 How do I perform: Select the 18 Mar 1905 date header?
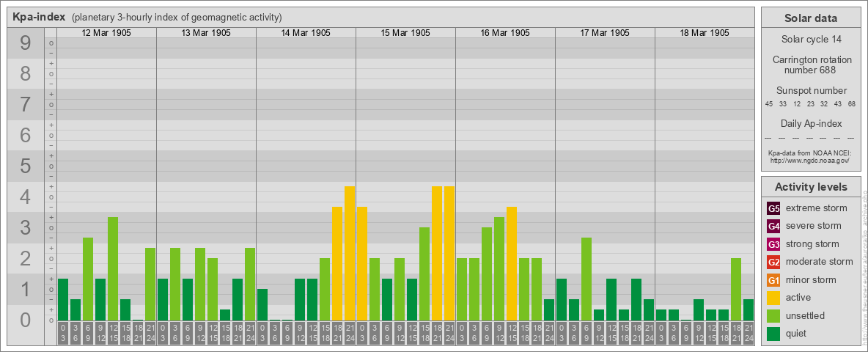(704, 33)
